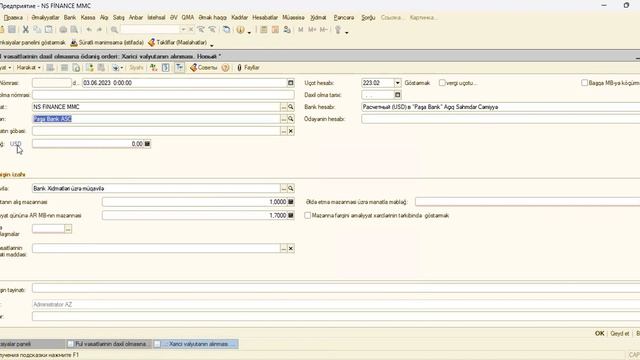The height and width of the screenshot is (360, 640).
Task: Open the calculator icon in the USD amount field
Action: click(x=147, y=144)
